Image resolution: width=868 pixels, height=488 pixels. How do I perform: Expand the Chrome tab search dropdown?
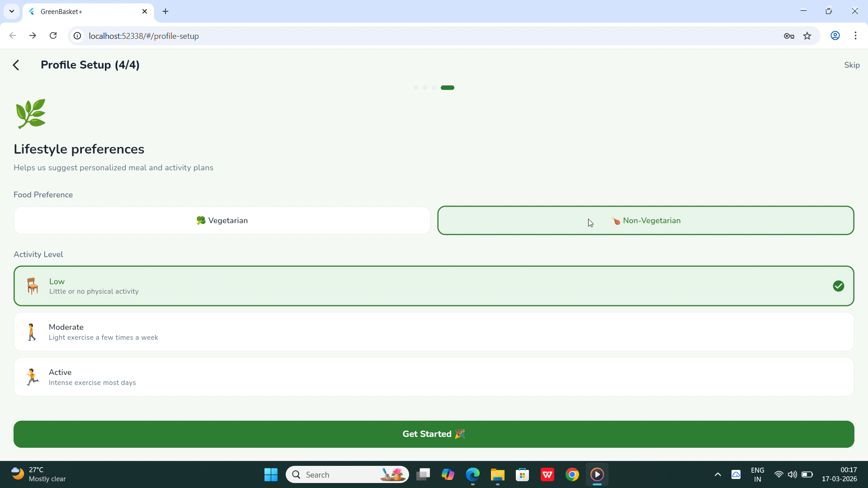(12, 11)
